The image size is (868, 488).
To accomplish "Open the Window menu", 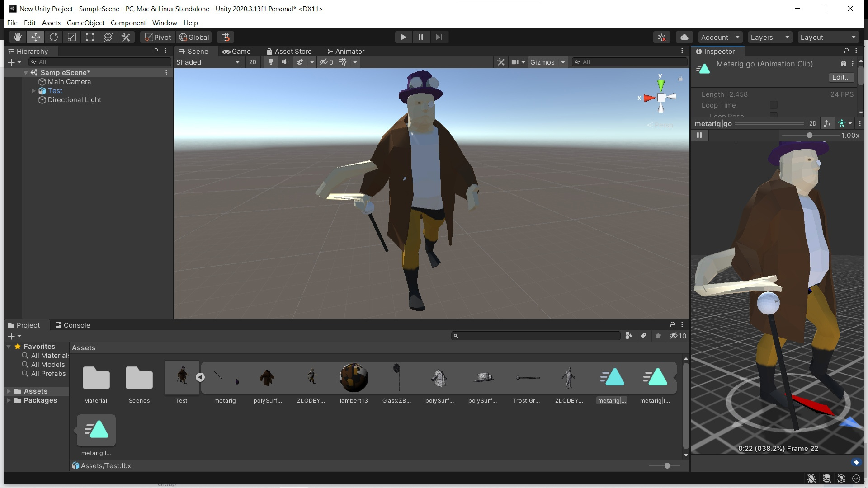I will pos(165,23).
